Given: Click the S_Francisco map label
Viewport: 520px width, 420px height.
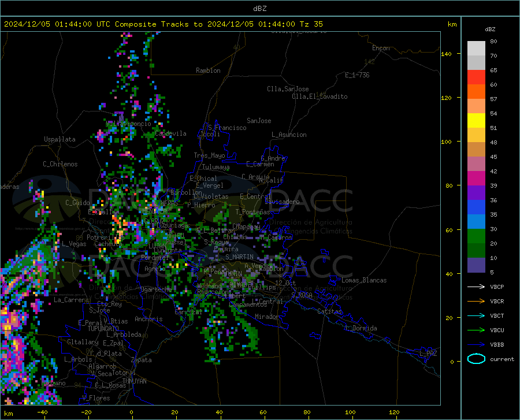Looking at the screenshot, I should [x=227, y=128].
